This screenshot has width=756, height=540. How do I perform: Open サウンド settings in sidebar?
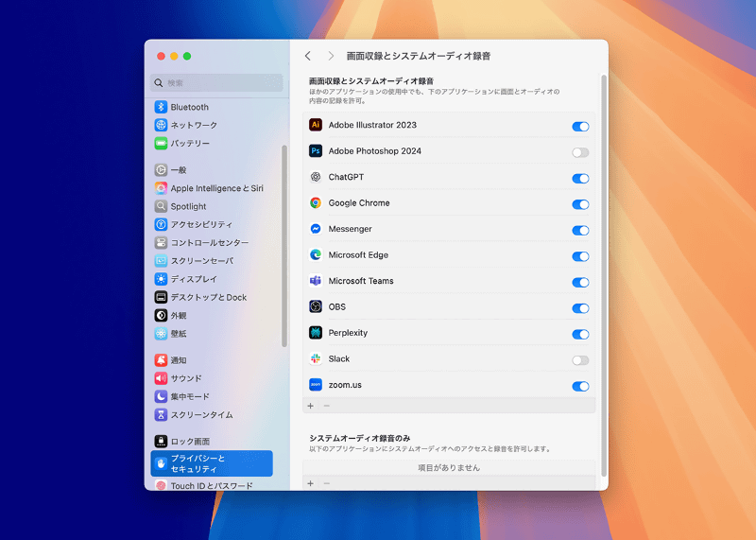pos(212,378)
